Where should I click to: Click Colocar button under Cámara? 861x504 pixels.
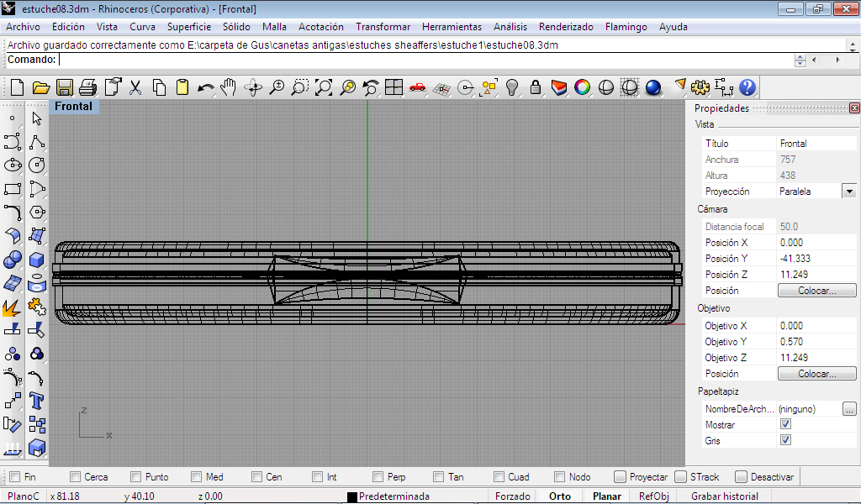click(x=816, y=291)
